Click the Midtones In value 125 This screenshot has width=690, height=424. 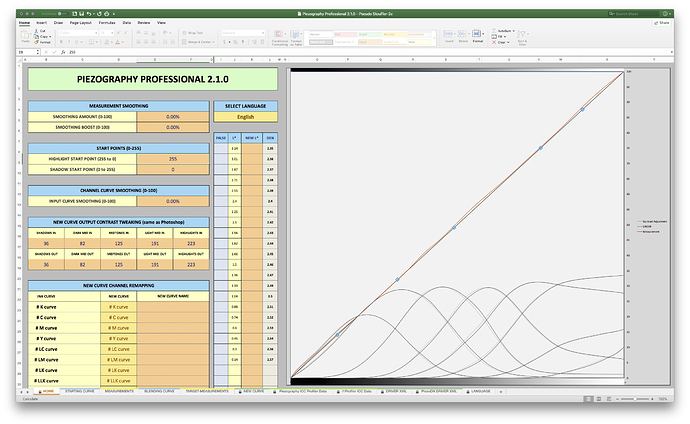click(118, 243)
